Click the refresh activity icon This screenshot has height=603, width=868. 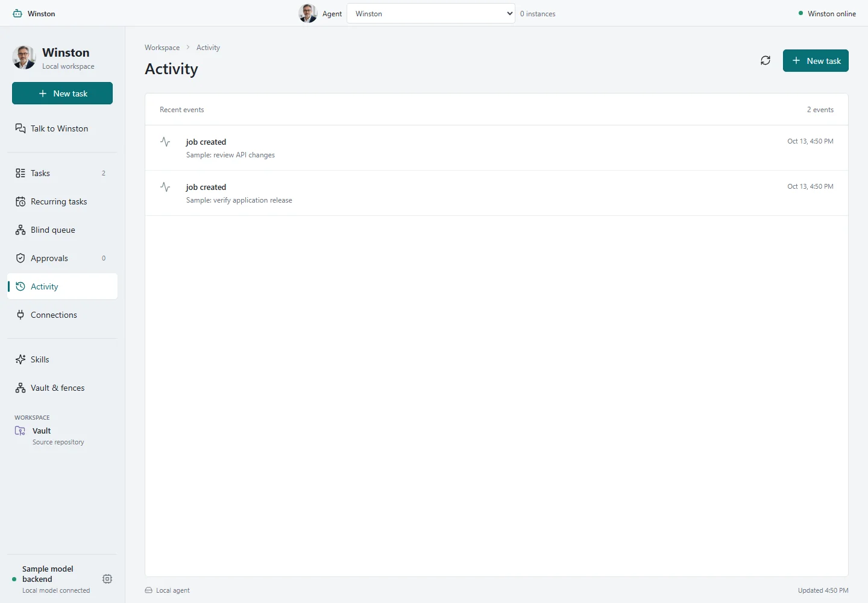(766, 60)
